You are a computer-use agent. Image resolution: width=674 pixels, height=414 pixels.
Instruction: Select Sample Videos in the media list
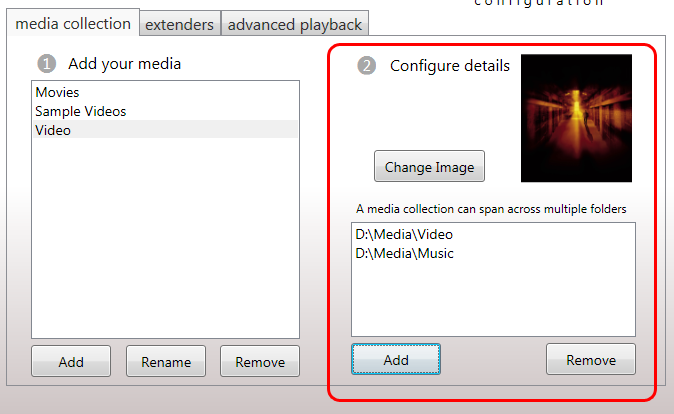click(165, 111)
